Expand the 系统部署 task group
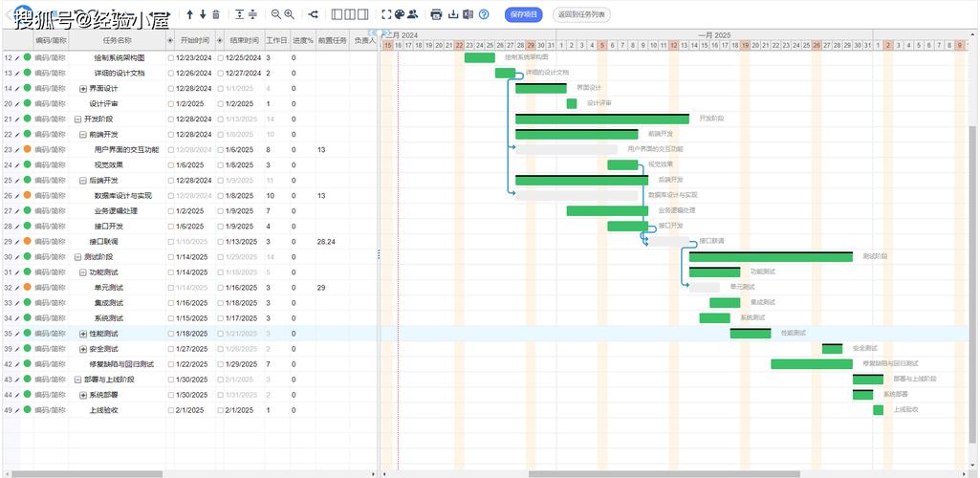The height and width of the screenshot is (478, 980). click(83, 395)
